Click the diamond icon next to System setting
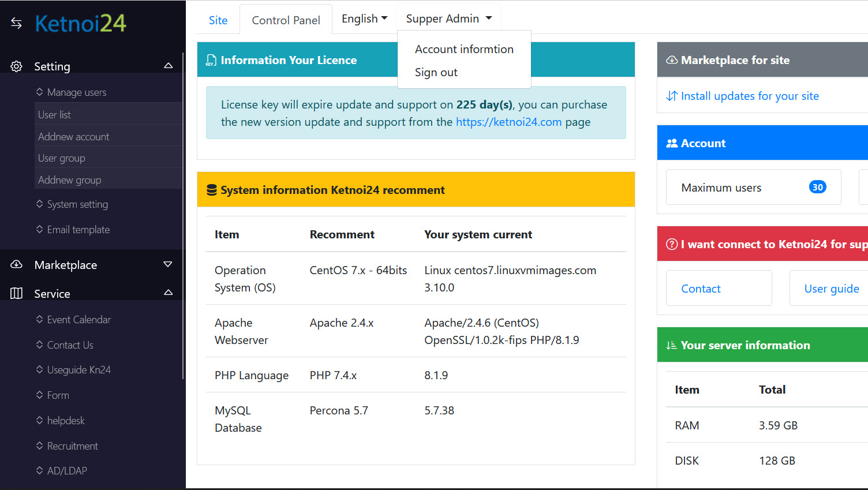 (39, 204)
